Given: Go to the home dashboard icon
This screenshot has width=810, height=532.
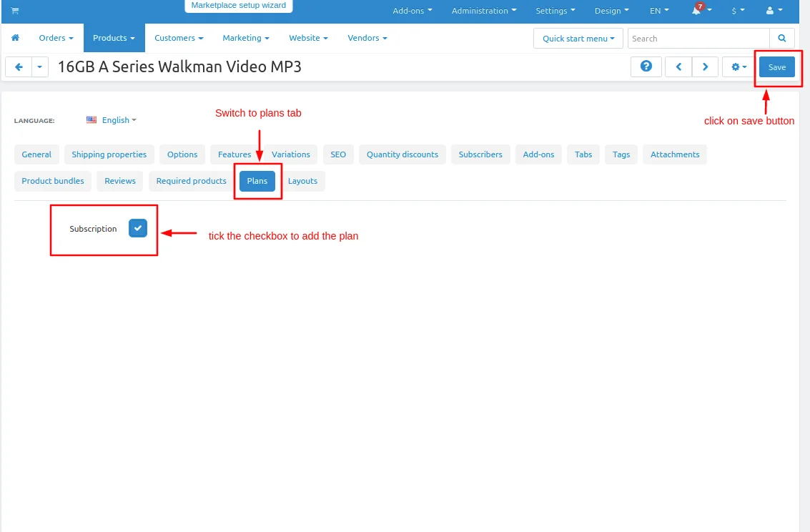Looking at the screenshot, I should pos(16,38).
